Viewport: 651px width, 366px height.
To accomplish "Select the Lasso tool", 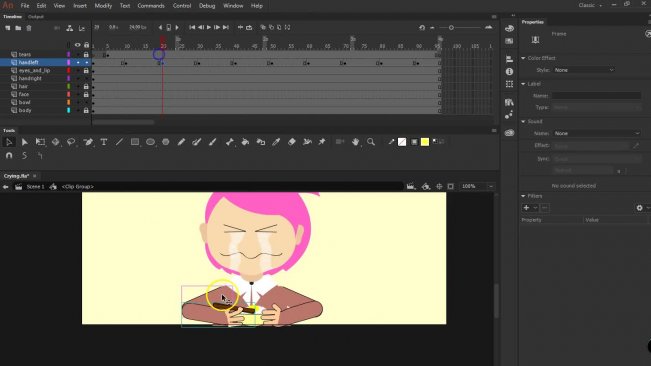I will pos(71,142).
